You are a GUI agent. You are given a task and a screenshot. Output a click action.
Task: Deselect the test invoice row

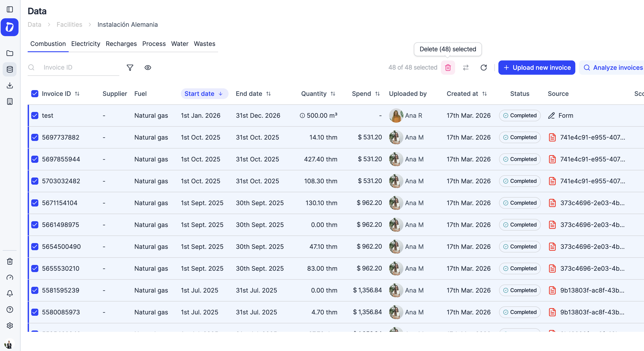pyautogui.click(x=35, y=115)
